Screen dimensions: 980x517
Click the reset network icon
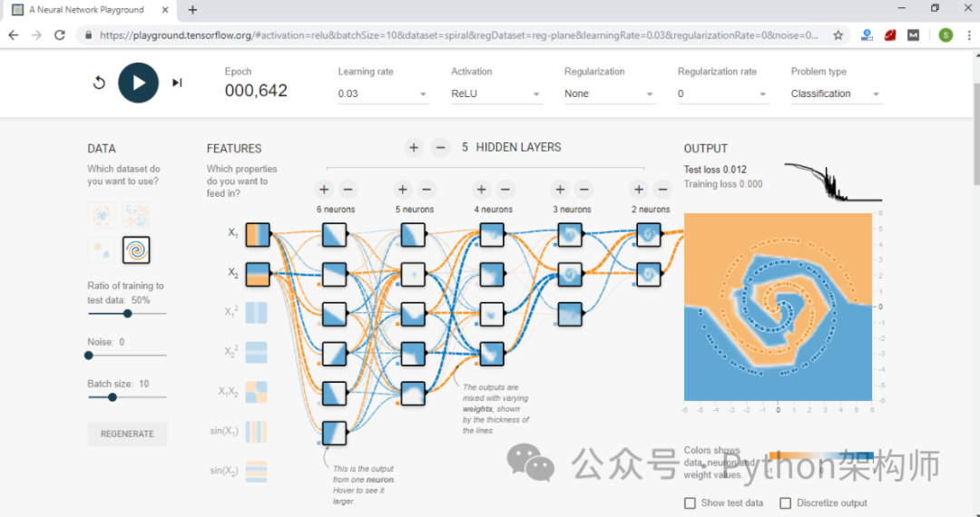[99, 83]
